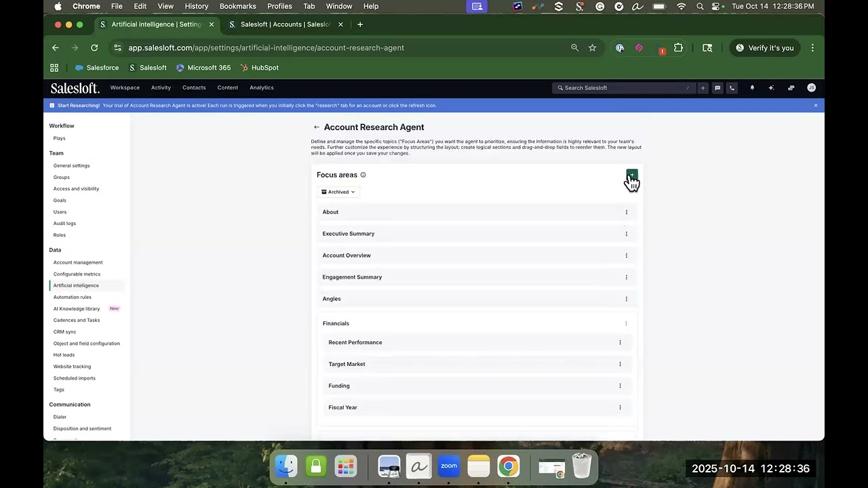Open three-dot menu for Recent Performance row
868x488 pixels.
point(620,342)
